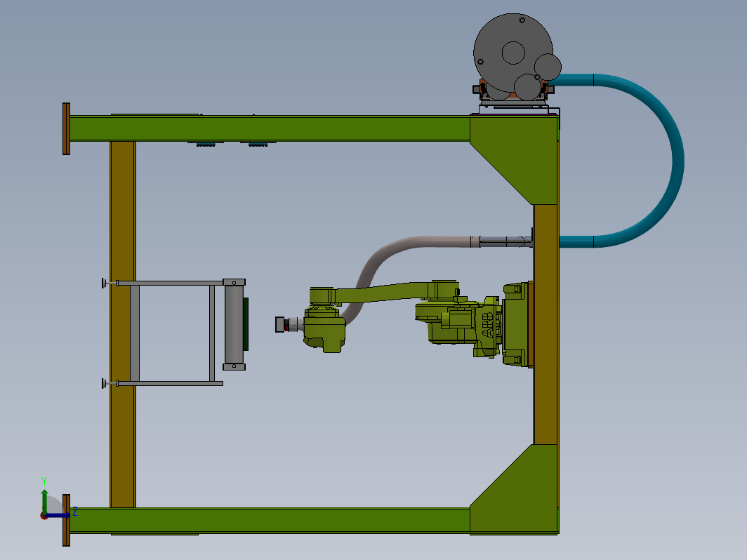Select the dark green pad on the roller
Screen dimensions: 747x560
[246, 324]
